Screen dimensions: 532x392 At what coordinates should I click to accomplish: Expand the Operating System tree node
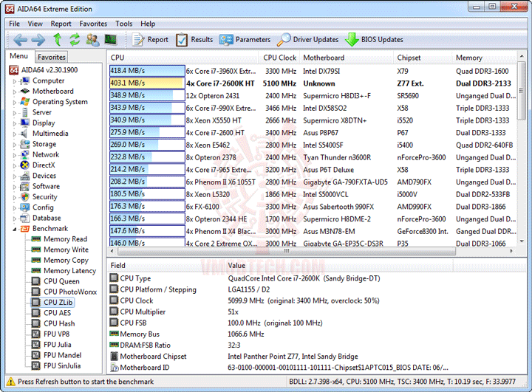pos(15,103)
